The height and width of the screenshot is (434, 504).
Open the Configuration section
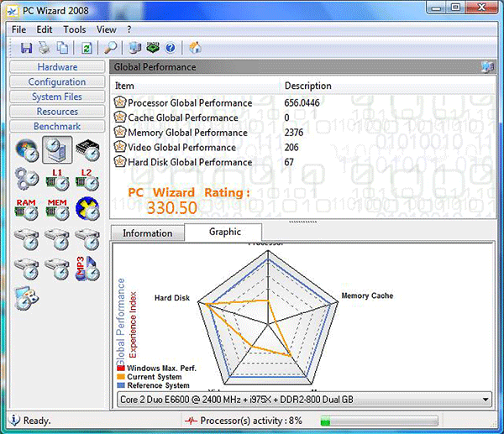tap(57, 81)
